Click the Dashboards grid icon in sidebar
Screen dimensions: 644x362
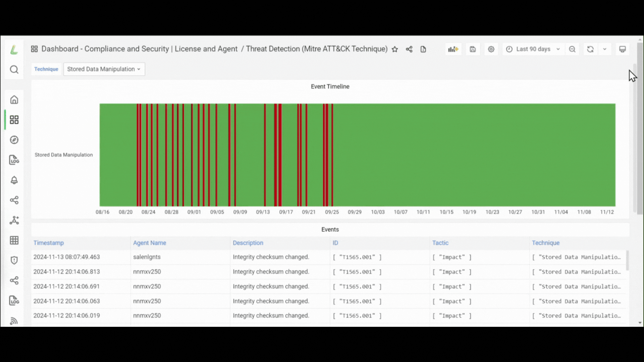14,120
